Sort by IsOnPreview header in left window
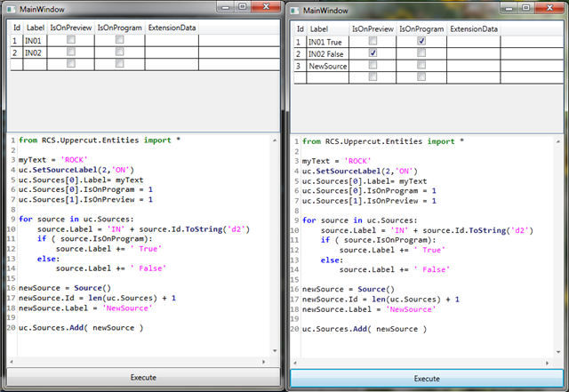569x392 pixels. 71,28
